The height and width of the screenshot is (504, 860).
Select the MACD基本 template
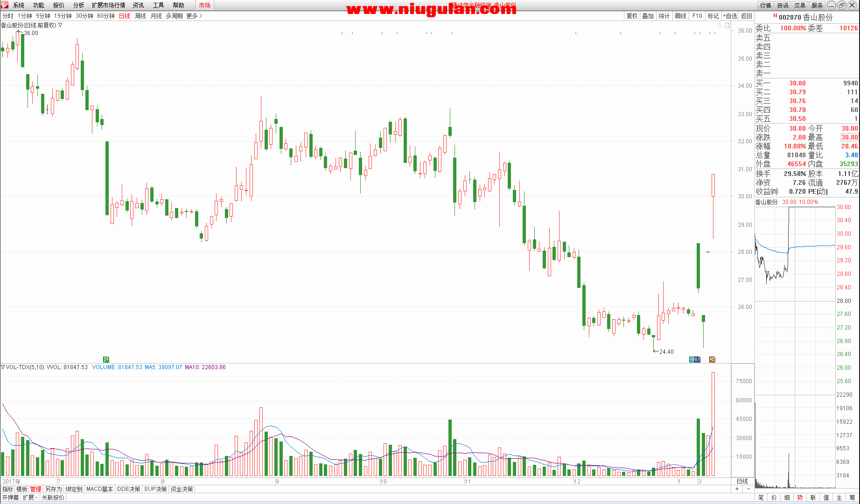pyautogui.click(x=100, y=489)
